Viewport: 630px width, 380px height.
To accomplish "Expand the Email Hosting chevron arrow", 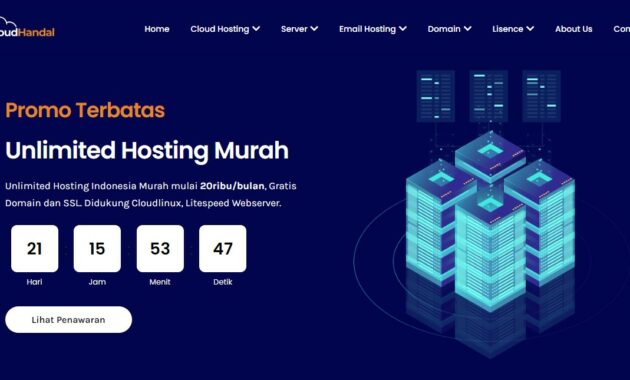I will coord(403,29).
